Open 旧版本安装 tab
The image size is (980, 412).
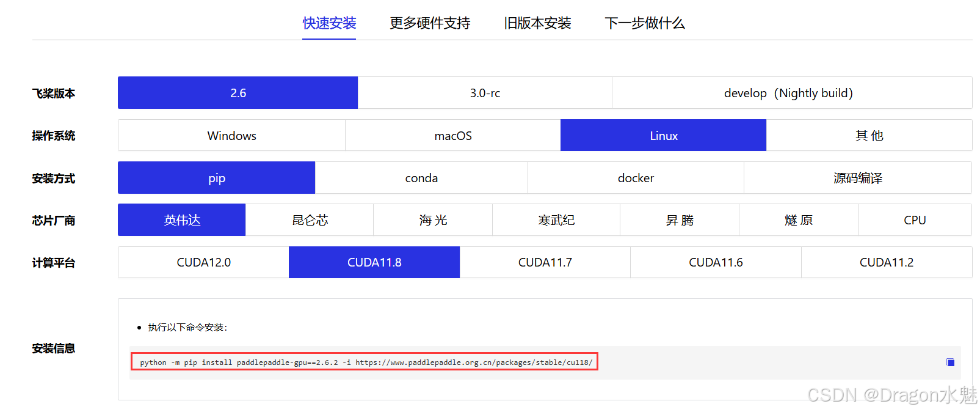point(537,23)
